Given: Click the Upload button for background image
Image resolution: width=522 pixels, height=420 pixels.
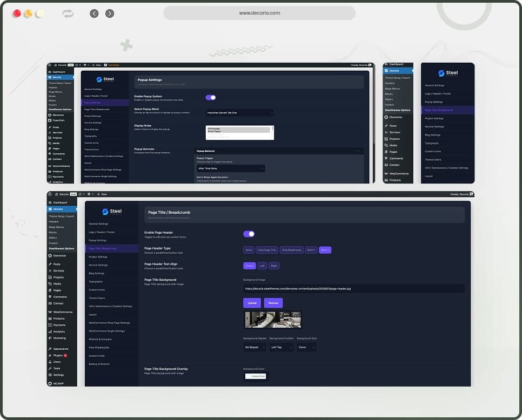Looking at the screenshot, I should coord(252,303).
